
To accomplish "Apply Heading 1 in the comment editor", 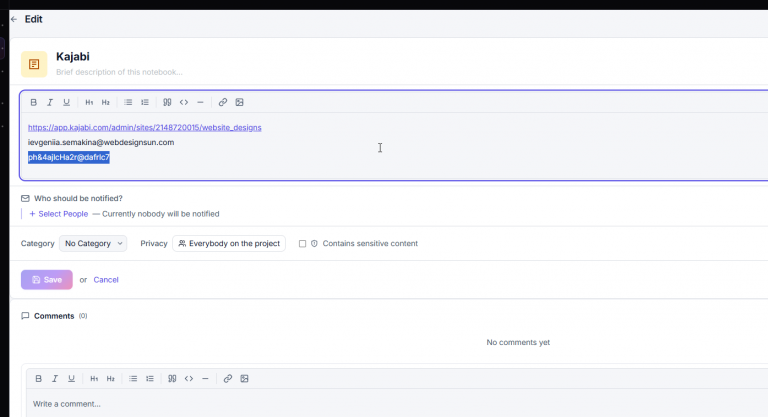I will click(94, 379).
